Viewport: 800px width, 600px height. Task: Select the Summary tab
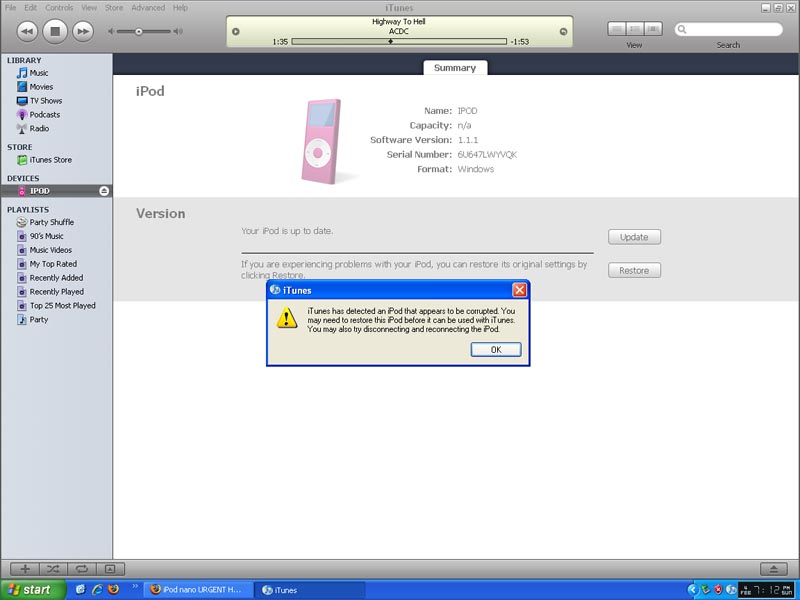455,67
